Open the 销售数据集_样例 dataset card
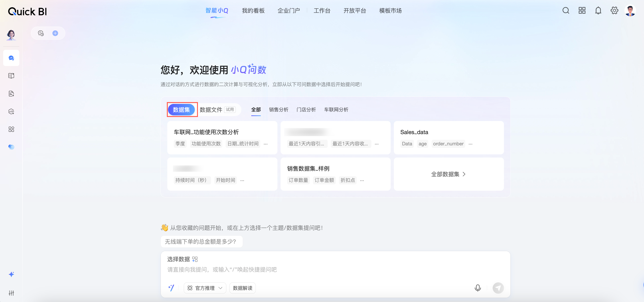The width and height of the screenshot is (644, 302). point(336,174)
